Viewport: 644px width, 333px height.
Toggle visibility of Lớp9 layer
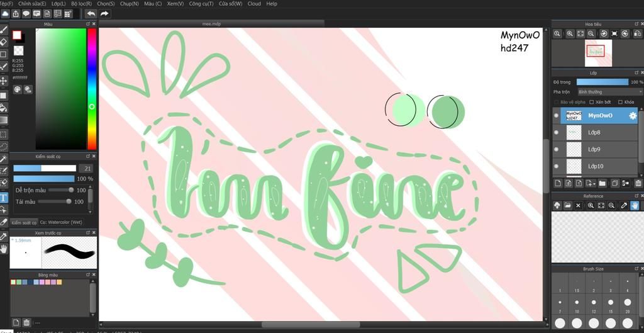point(556,149)
